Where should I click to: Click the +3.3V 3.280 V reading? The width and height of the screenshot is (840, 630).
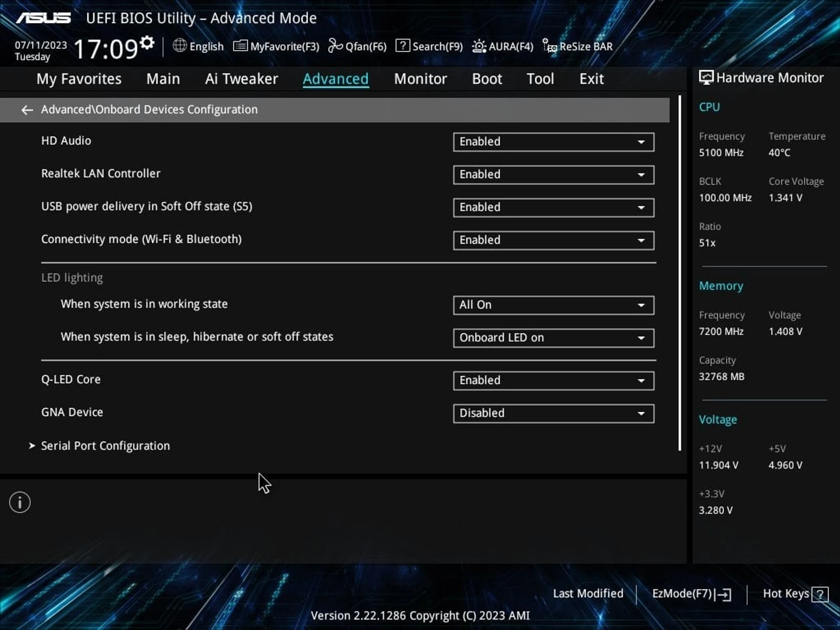click(x=715, y=510)
